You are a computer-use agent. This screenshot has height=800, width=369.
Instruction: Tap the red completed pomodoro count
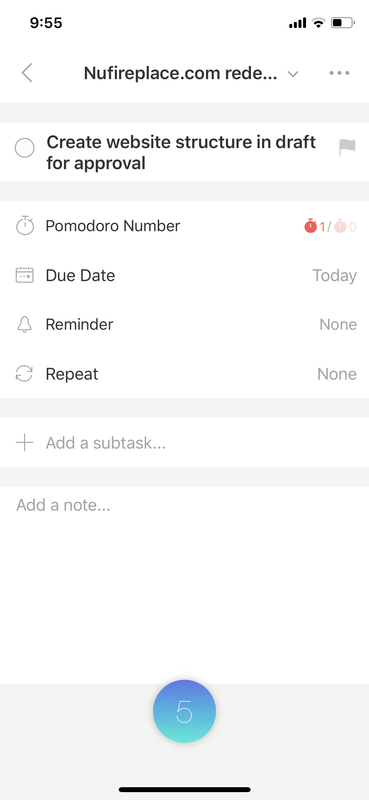click(x=314, y=226)
